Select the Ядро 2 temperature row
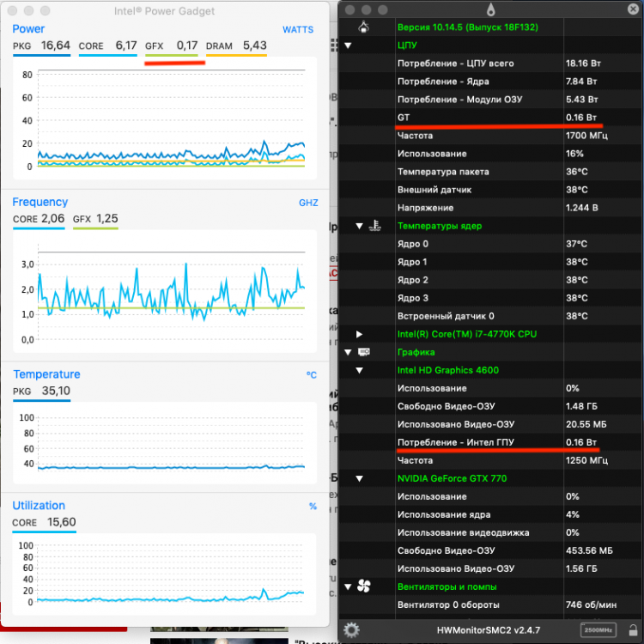 point(491,280)
